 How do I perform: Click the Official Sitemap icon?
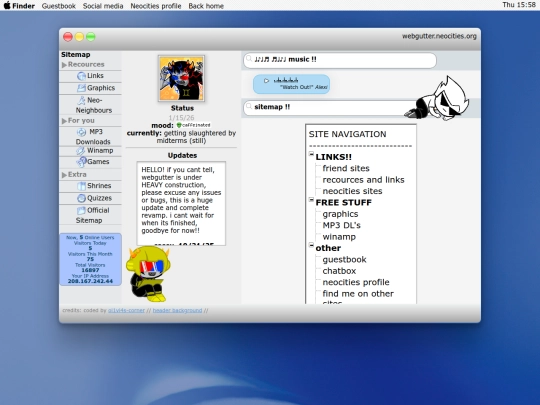(x=81, y=210)
